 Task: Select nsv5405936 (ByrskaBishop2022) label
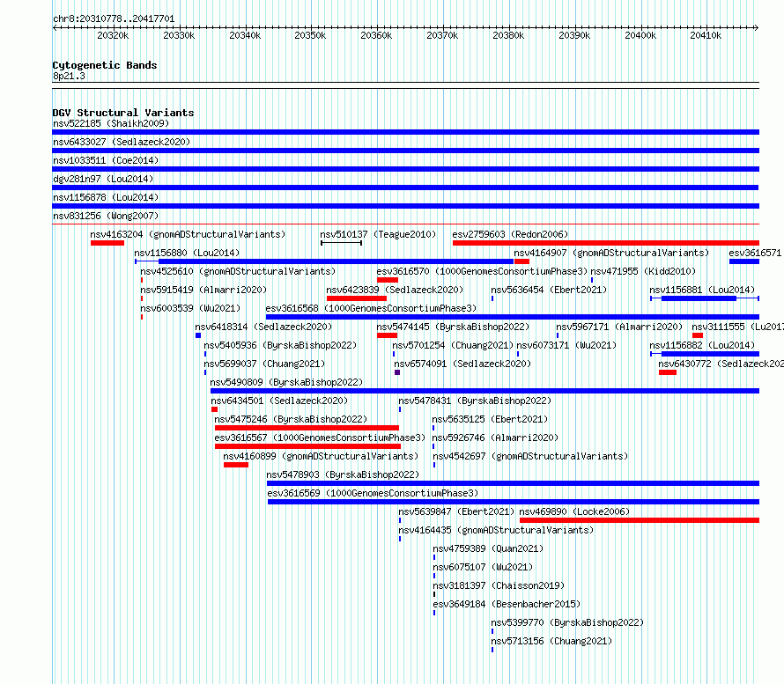[280, 345]
